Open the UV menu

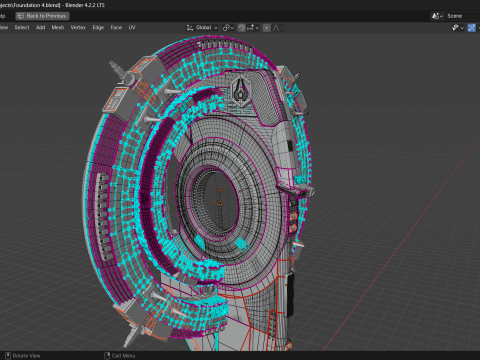pos(132,28)
